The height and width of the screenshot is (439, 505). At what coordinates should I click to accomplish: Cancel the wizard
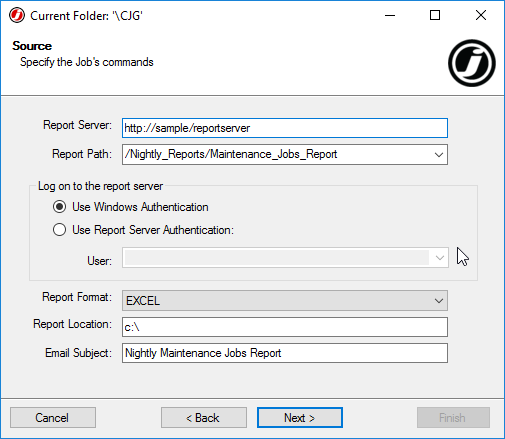(53, 418)
